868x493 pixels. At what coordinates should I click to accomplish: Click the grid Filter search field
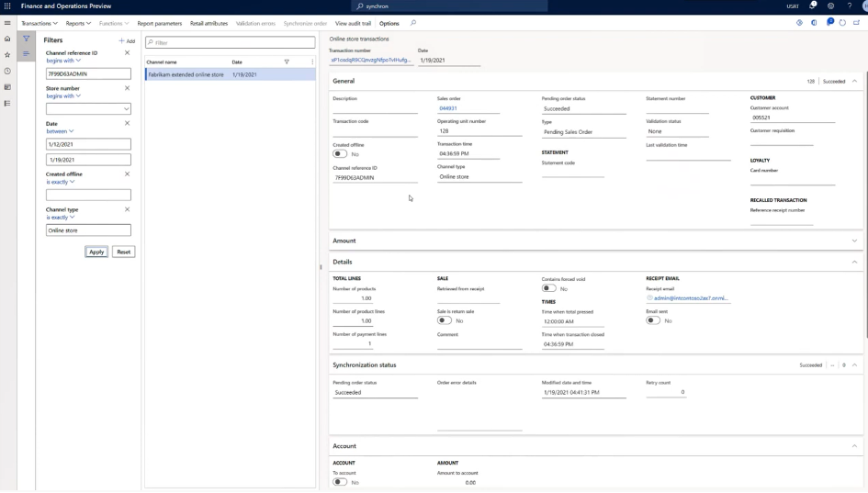230,42
